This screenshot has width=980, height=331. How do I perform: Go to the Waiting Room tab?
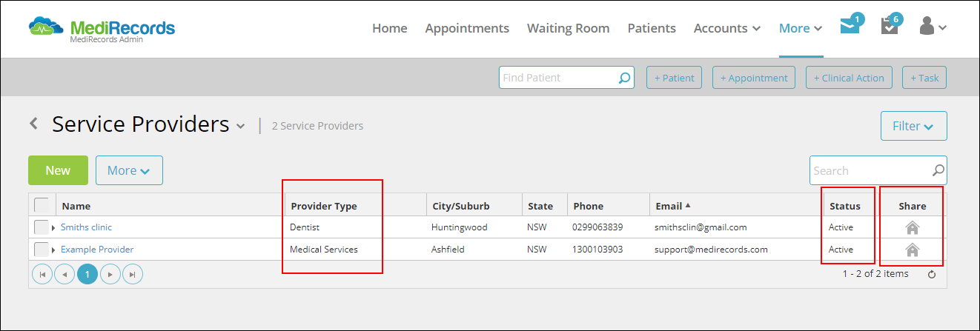[x=568, y=28]
